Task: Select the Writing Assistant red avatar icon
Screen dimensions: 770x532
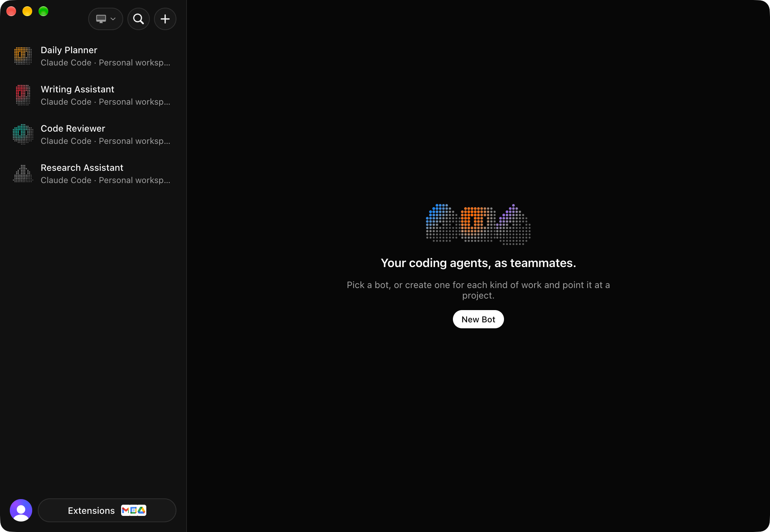Action: [x=23, y=95]
